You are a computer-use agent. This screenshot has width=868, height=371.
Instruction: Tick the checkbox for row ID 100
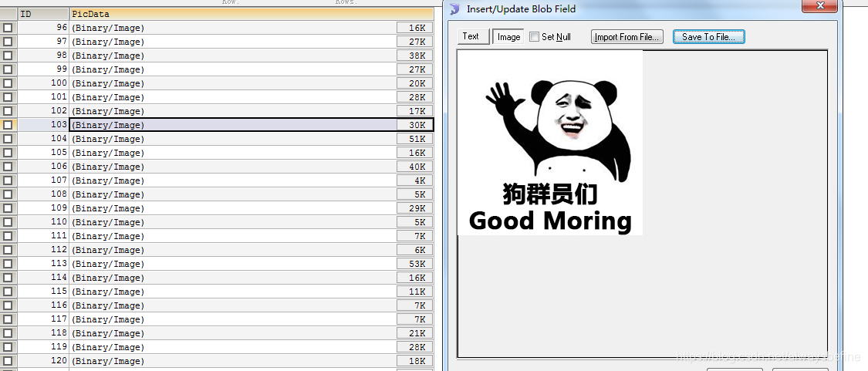(8, 83)
